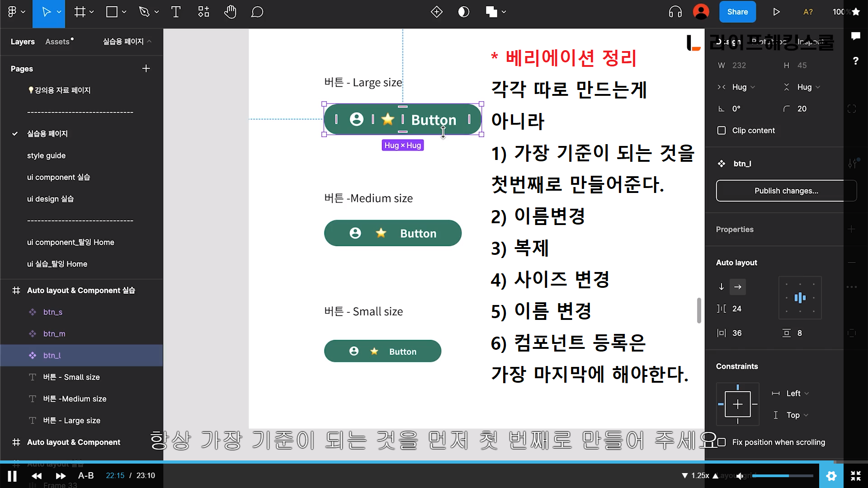The image size is (868, 488).
Task: Enable the Clip content checkbox
Action: click(722, 131)
